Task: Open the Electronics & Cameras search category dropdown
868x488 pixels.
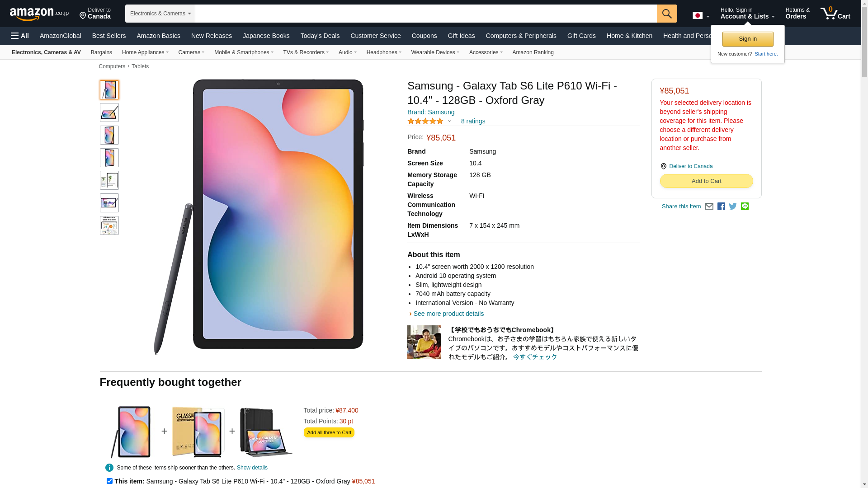Action: (x=160, y=14)
